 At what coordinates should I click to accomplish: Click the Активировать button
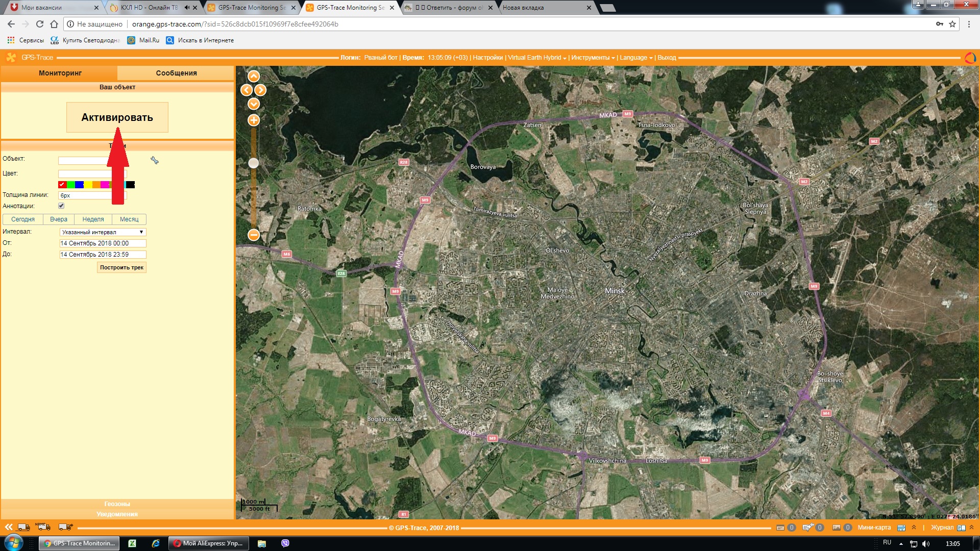pos(117,117)
